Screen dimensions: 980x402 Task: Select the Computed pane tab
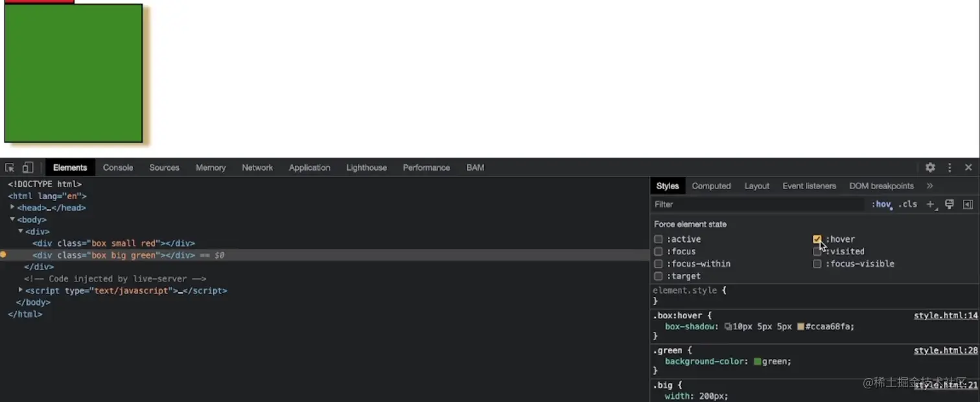coord(711,185)
